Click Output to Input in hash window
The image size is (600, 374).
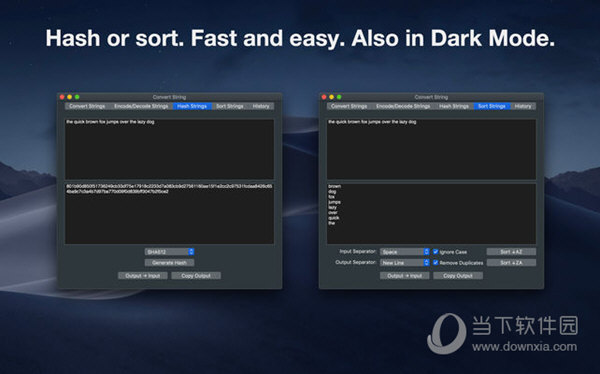click(x=143, y=276)
